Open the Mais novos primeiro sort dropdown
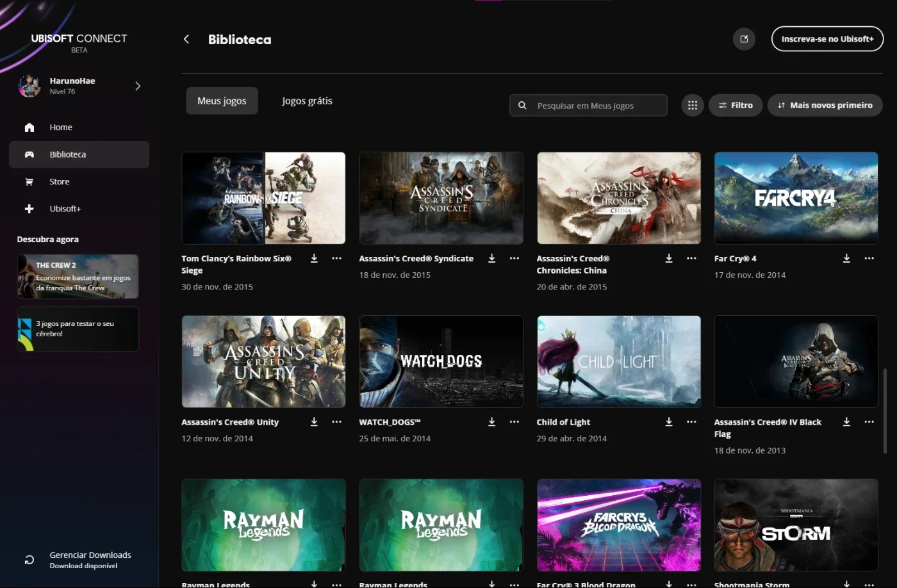The height and width of the screenshot is (588, 897). pos(825,105)
